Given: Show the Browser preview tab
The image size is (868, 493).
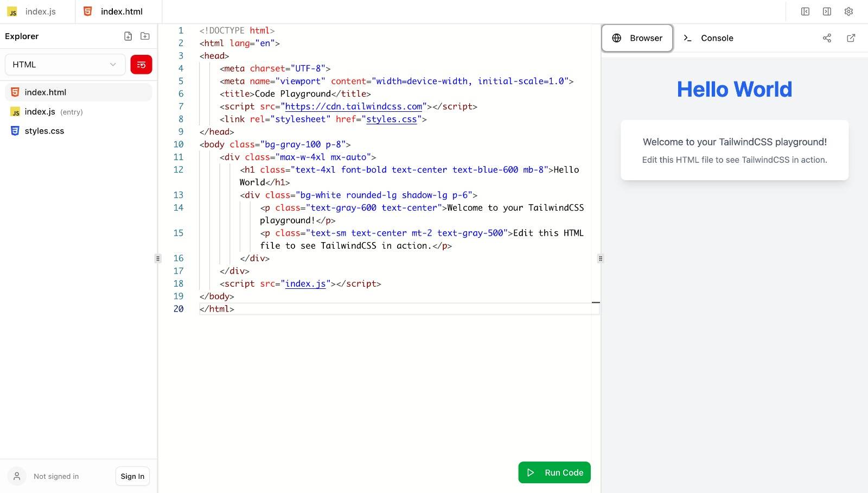Looking at the screenshot, I should (637, 38).
